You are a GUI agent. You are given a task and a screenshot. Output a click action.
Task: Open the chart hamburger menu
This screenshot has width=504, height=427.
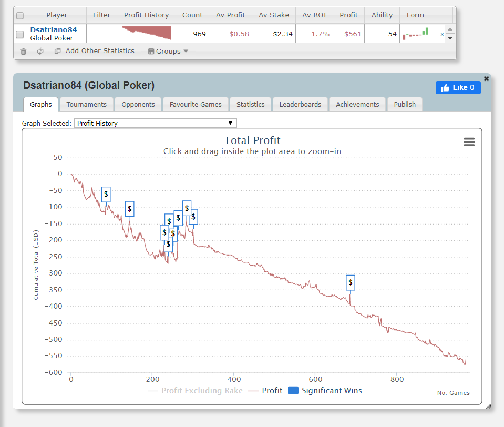pyautogui.click(x=469, y=142)
